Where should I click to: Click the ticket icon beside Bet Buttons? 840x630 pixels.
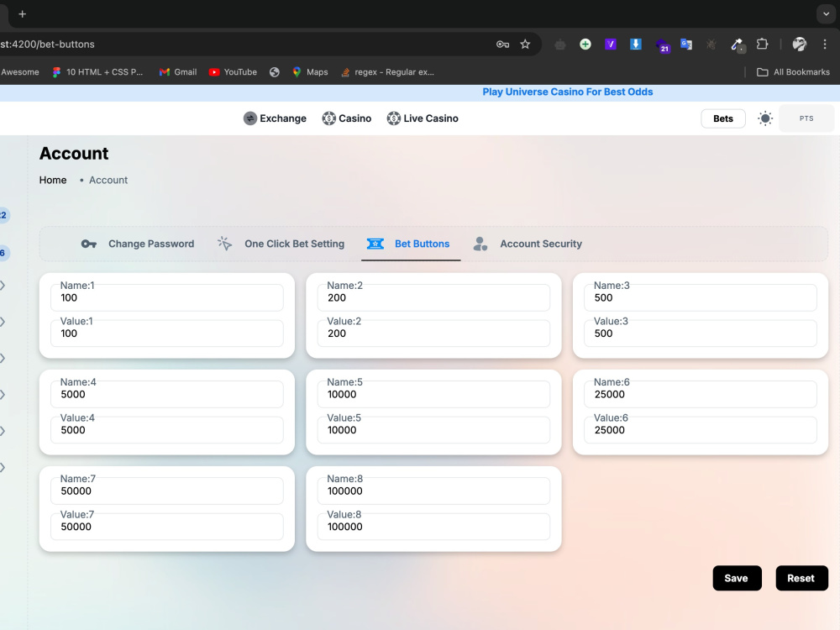pyautogui.click(x=375, y=244)
